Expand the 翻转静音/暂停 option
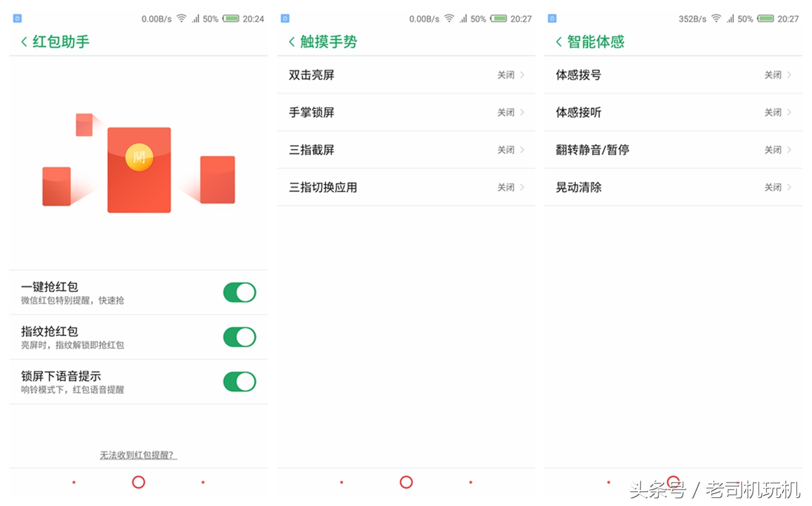Screen dimensions: 812x506 pyautogui.click(x=674, y=150)
